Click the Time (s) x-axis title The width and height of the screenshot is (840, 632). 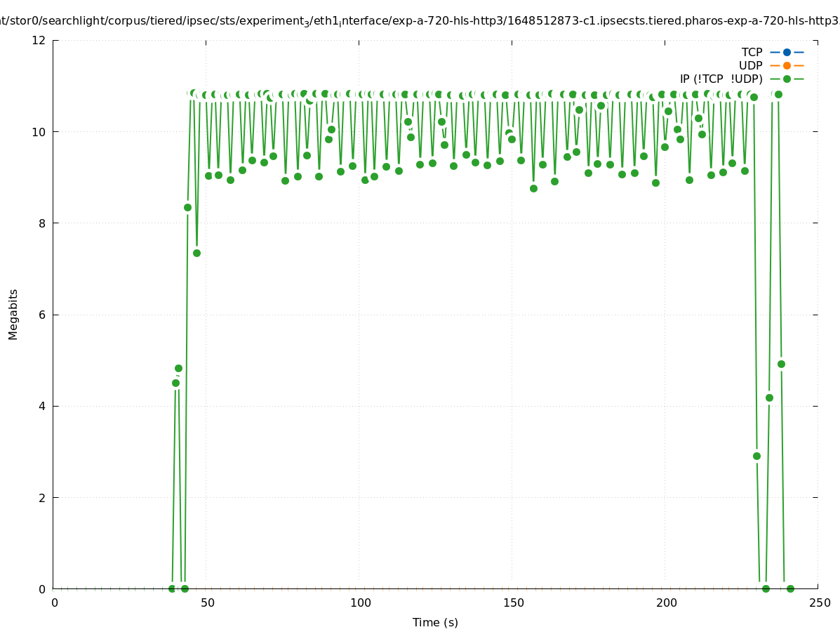coord(435,622)
